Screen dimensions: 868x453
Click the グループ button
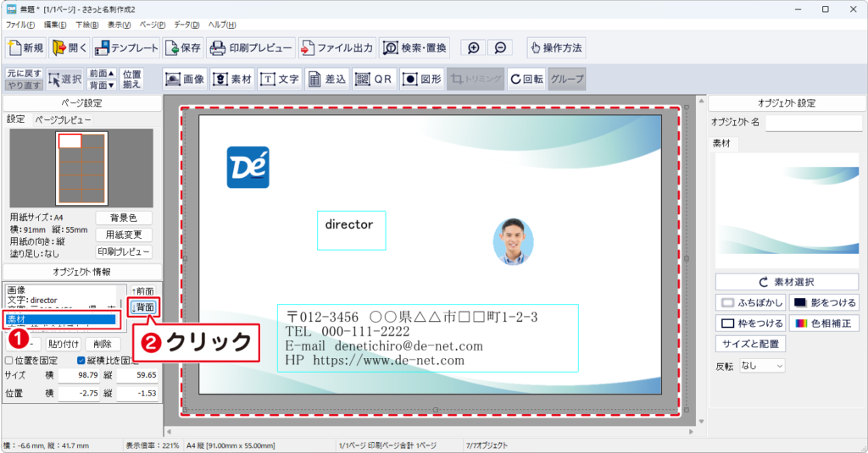click(x=567, y=79)
